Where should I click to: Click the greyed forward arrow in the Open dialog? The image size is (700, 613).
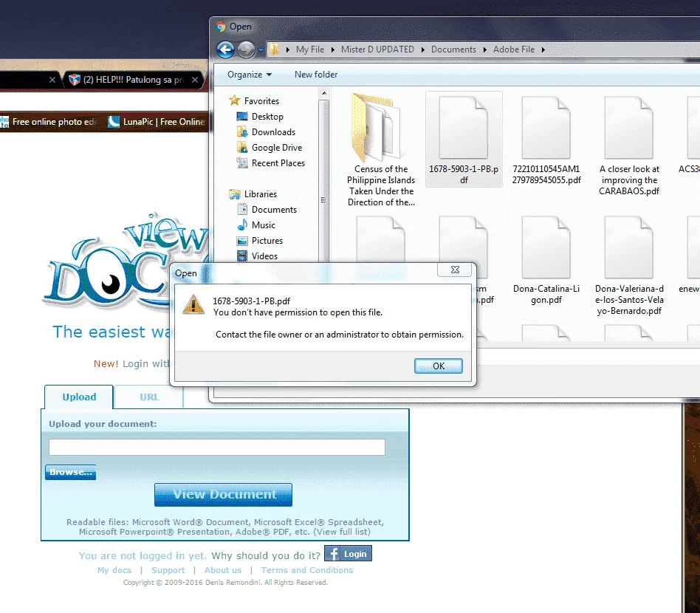(x=246, y=49)
